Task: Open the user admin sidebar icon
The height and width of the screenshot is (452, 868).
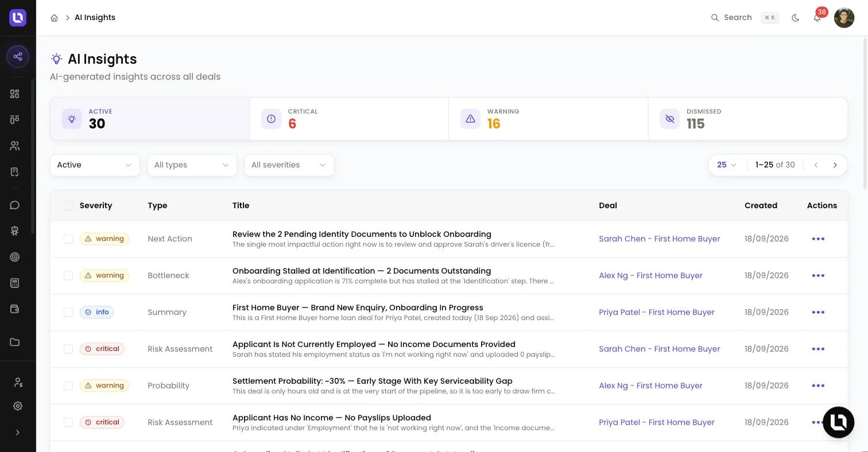Action: (x=18, y=382)
